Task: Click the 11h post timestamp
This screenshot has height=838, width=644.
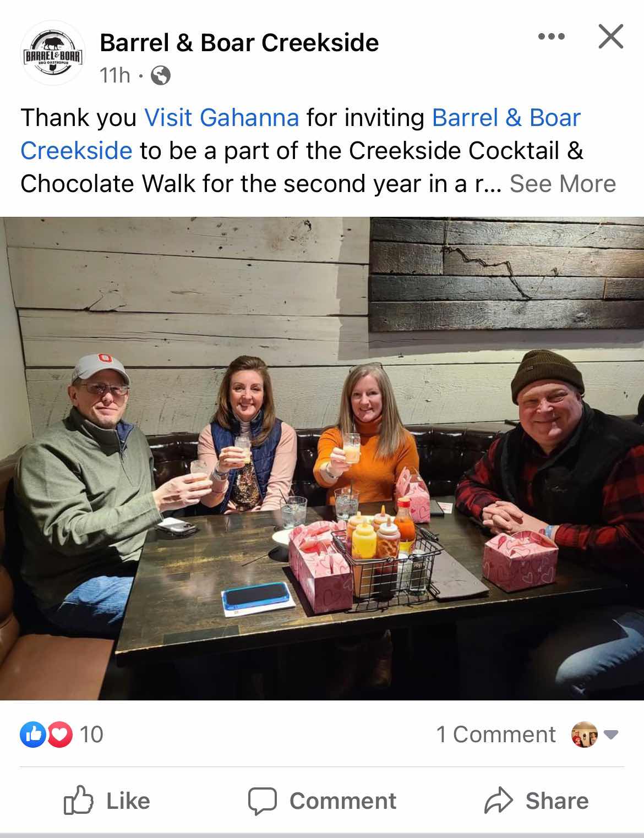Action: coord(114,75)
